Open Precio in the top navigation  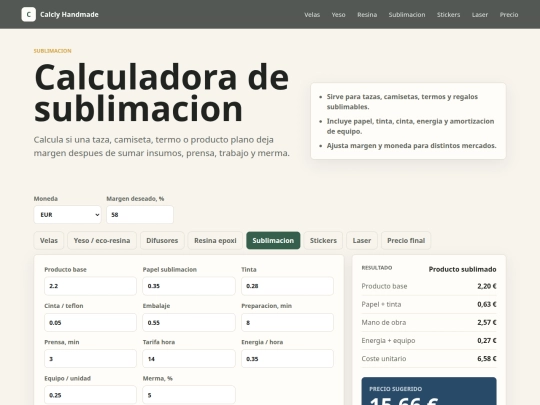(509, 15)
